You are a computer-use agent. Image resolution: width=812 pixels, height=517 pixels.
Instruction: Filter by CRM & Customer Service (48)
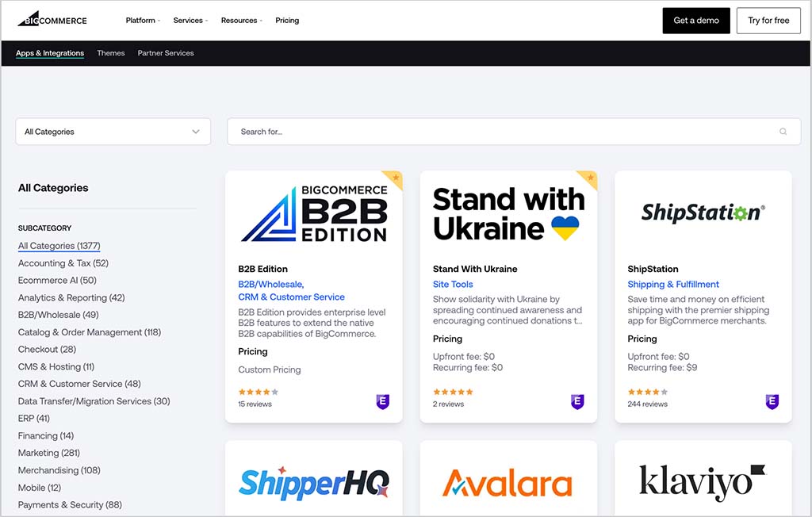(x=79, y=384)
